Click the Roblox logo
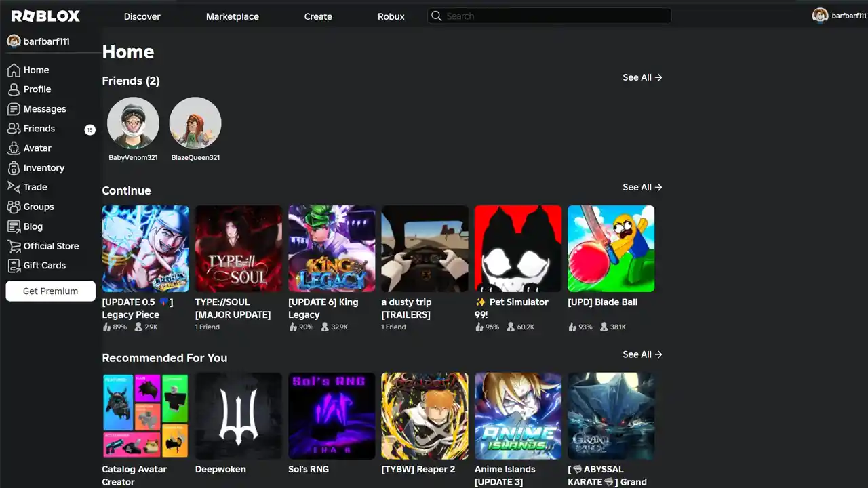This screenshot has height=488, width=868. point(45,16)
